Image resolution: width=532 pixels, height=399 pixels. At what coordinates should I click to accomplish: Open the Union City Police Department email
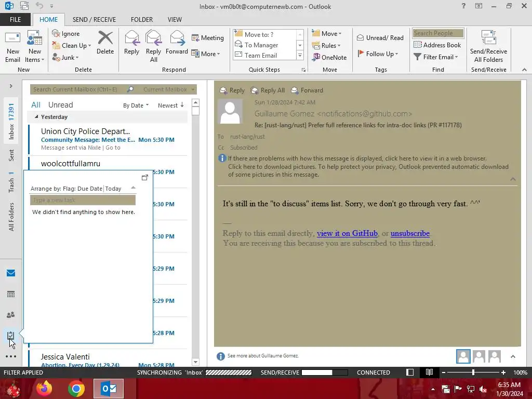[108, 139]
